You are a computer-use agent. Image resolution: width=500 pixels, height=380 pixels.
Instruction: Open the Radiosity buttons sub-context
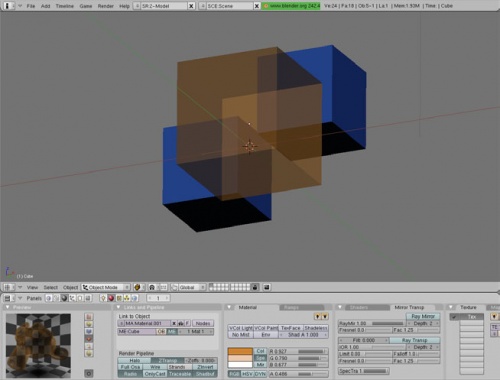click(127, 298)
